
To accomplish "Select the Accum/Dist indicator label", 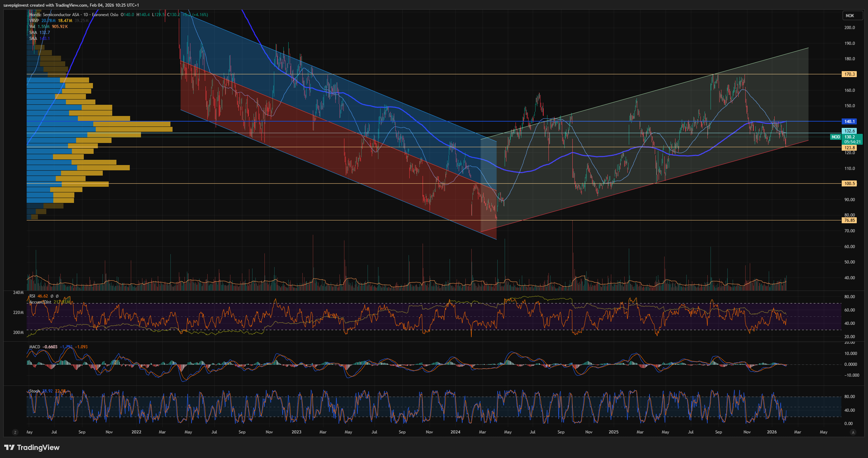I will 40,302.
